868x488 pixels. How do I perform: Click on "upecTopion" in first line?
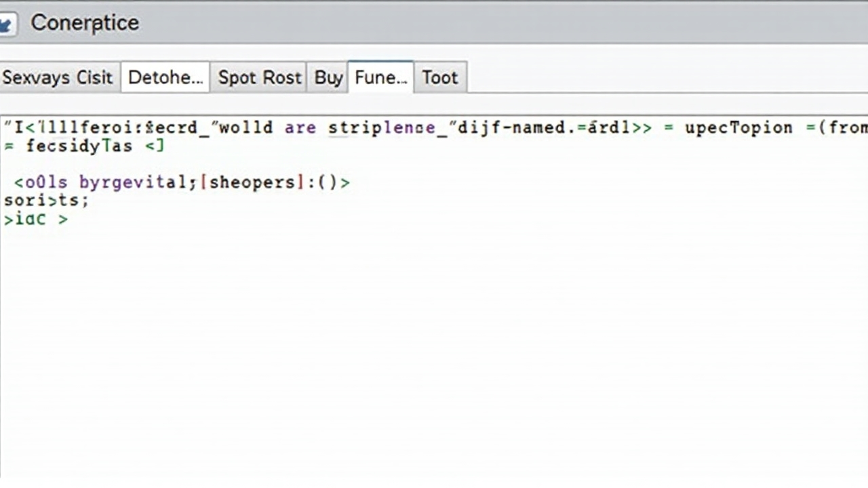click(x=738, y=128)
